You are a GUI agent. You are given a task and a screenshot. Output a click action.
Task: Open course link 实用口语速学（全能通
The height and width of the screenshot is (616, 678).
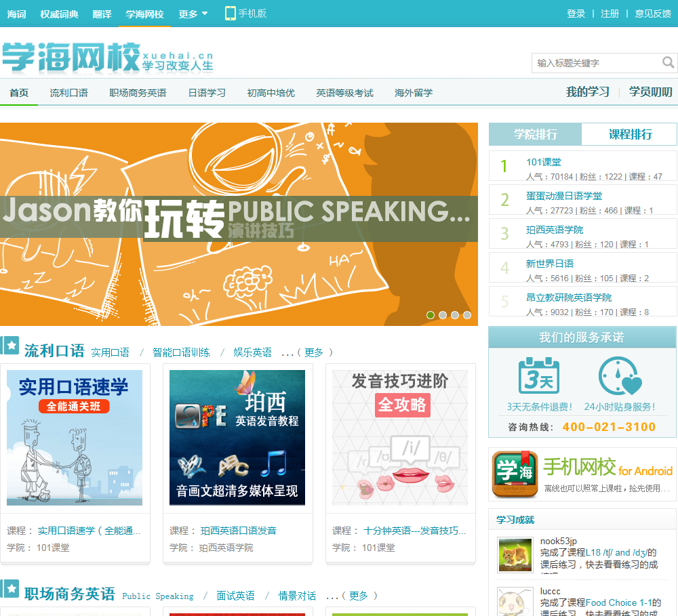pyautogui.click(x=89, y=531)
